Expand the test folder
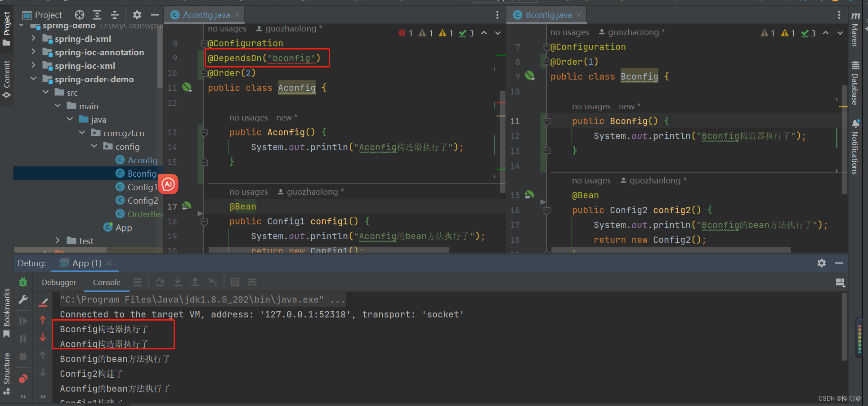 point(58,241)
